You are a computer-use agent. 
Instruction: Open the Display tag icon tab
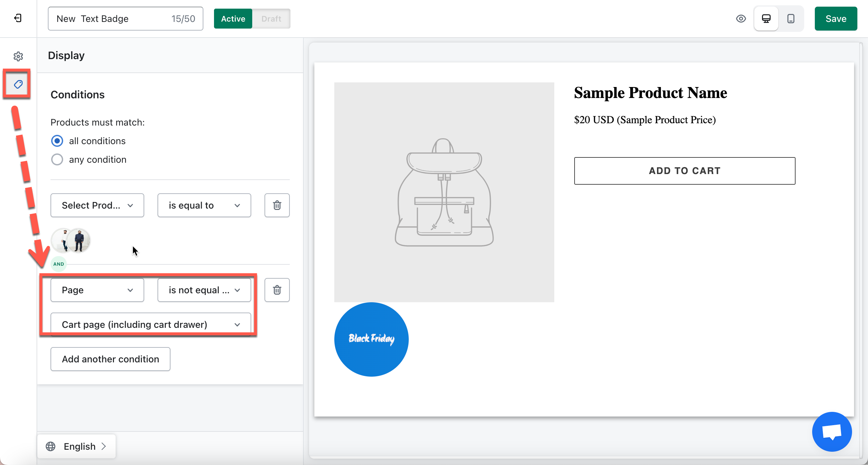click(x=18, y=84)
